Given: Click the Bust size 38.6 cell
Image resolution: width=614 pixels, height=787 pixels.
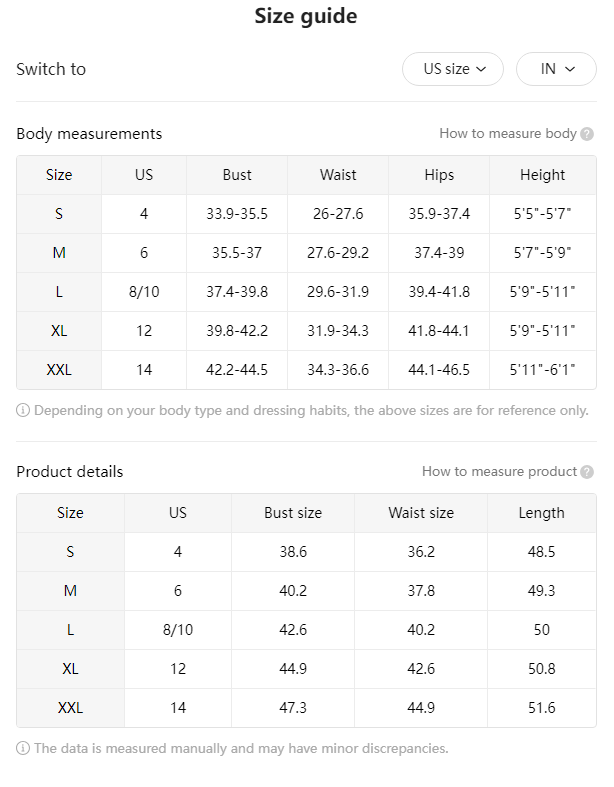Looking at the screenshot, I should [x=293, y=552].
